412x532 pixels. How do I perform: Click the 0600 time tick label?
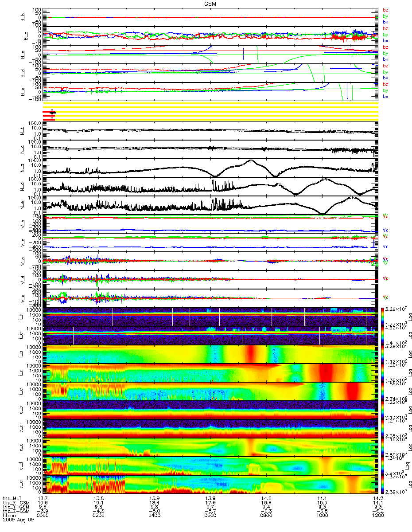210,516
